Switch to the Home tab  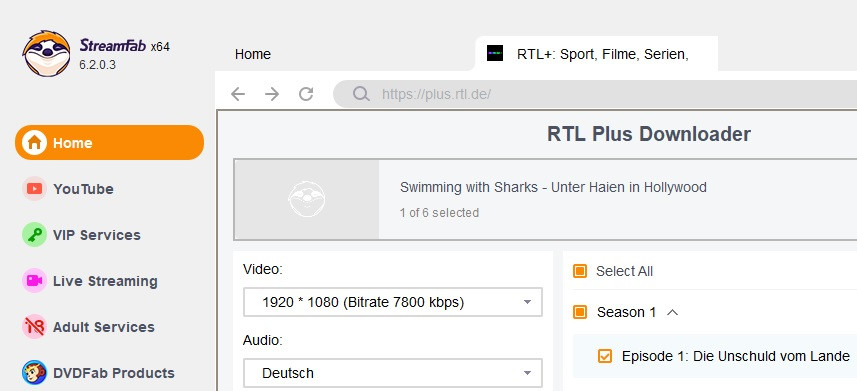click(x=253, y=54)
